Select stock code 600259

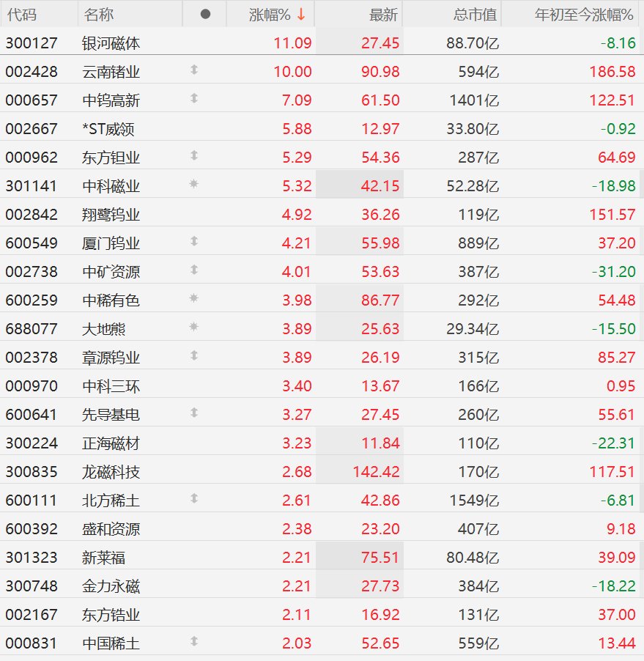[32, 300]
